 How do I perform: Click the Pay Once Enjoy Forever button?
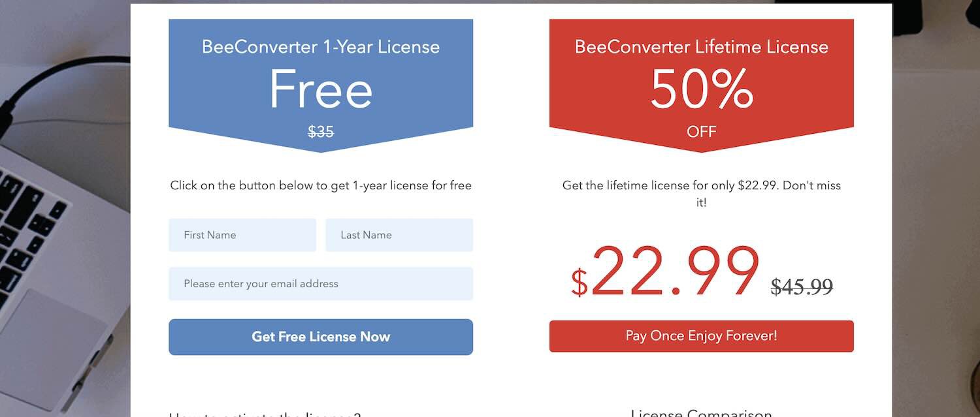[701, 336]
